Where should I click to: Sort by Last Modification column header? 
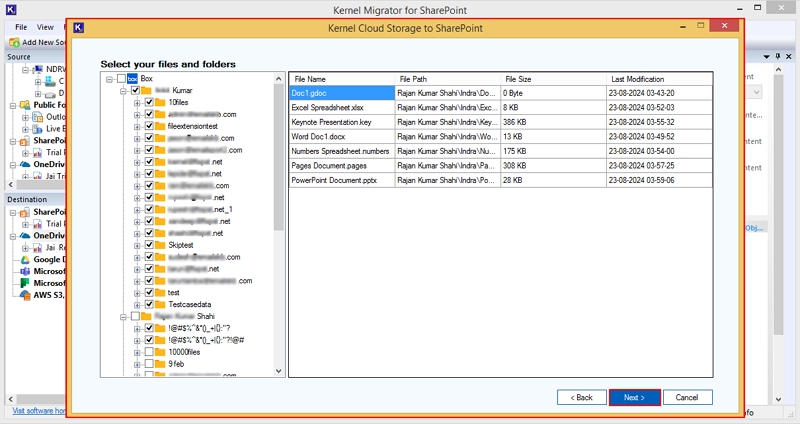659,79
